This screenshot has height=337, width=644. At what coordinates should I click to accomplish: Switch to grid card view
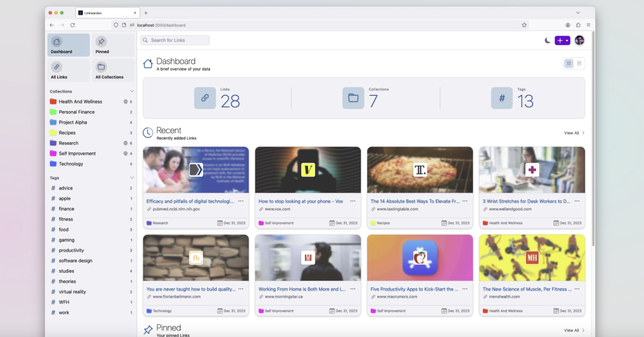click(569, 63)
